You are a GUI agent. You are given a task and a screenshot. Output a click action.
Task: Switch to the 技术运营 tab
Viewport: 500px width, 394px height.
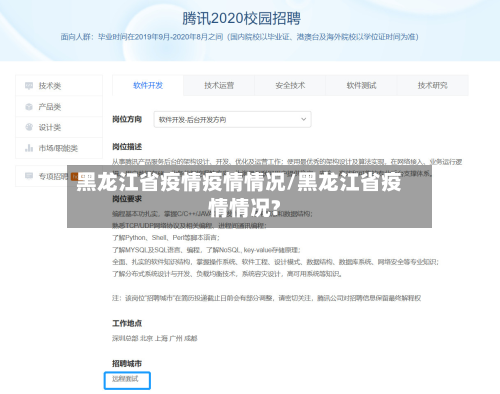pos(219,86)
